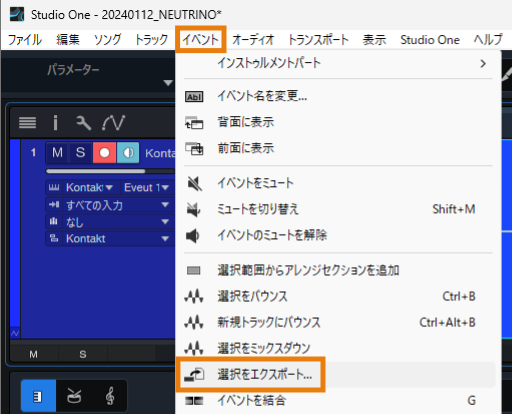Toggle record arm on track 1
Screen dimensions: 512x414
tap(104, 153)
